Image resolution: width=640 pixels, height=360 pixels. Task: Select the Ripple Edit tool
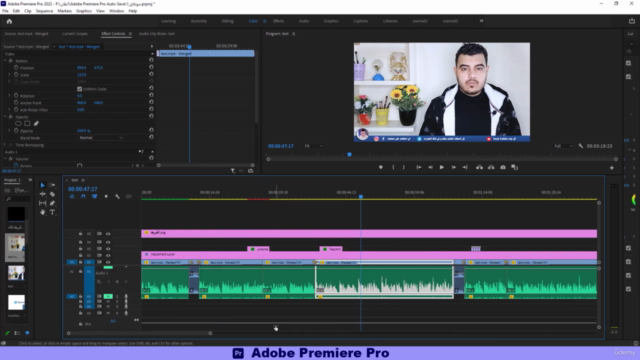[x=42, y=194]
